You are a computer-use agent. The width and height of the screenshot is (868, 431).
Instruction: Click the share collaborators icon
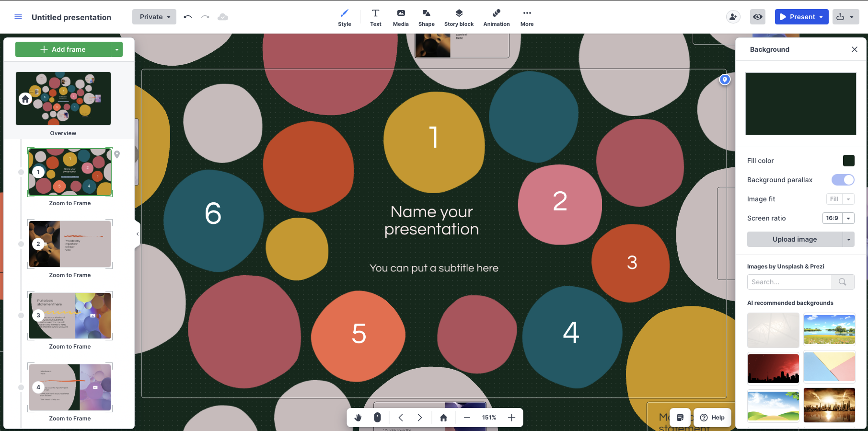733,17
